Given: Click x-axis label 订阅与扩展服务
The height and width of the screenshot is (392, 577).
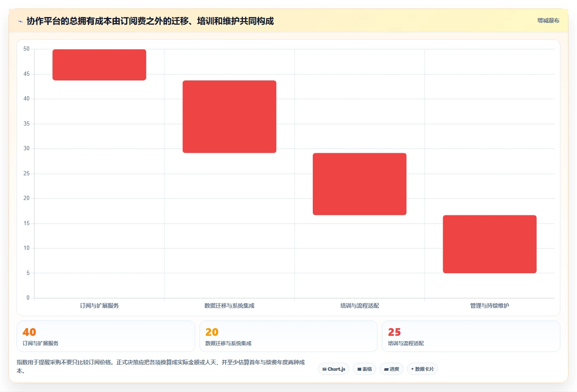Looking at the screenshot, I should (99, 306).
